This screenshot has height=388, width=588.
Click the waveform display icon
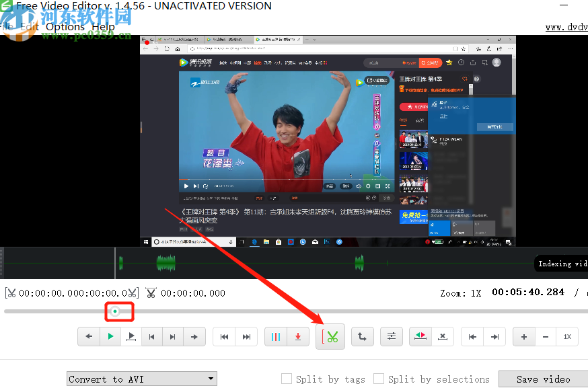277,336
